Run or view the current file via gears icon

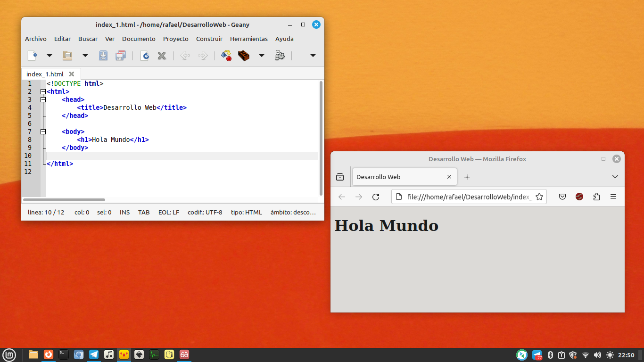click(x=280, y=56)
